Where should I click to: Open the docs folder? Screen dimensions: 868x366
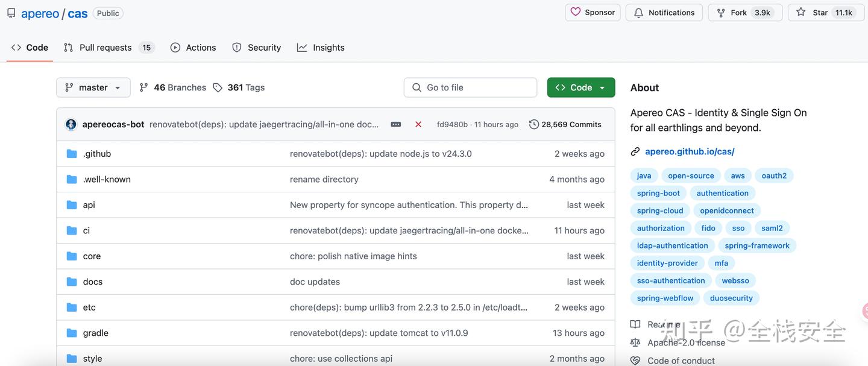(x=93, y=282)
